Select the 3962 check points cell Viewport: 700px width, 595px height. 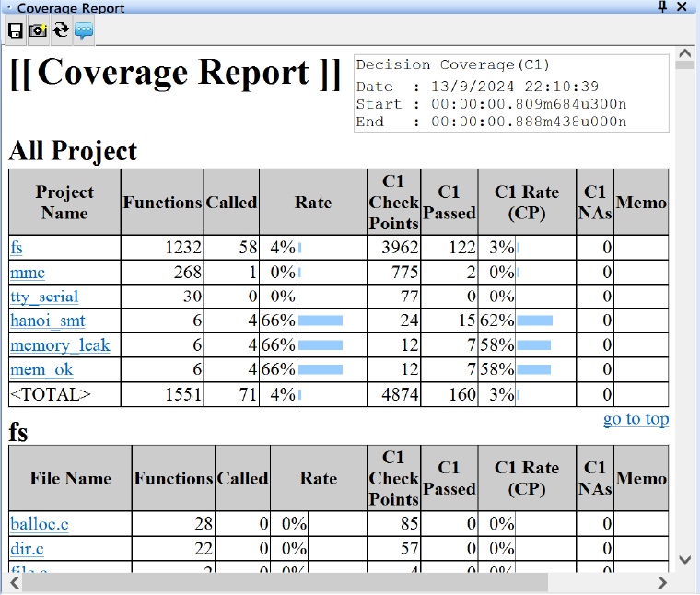pyautogui.click(x=394, y=247)
